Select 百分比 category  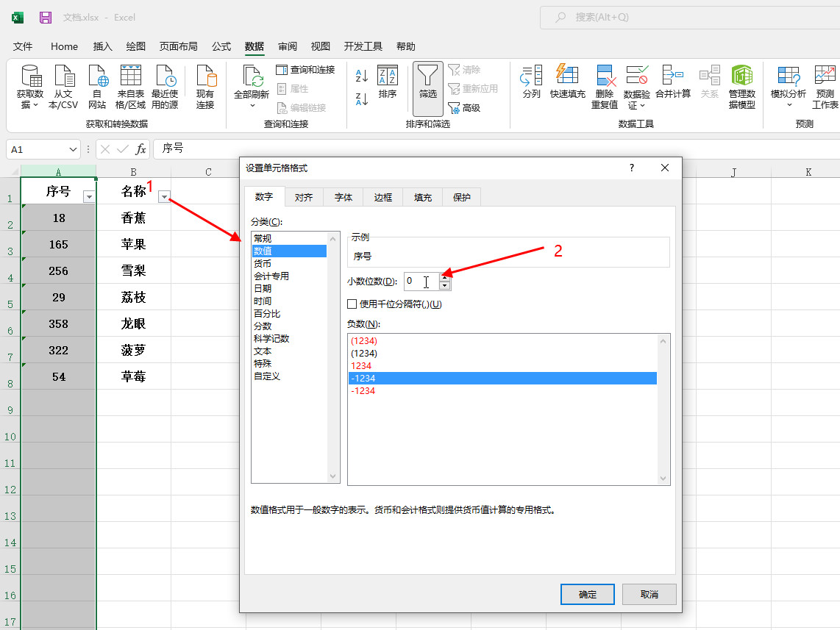[x=289, y=314]
